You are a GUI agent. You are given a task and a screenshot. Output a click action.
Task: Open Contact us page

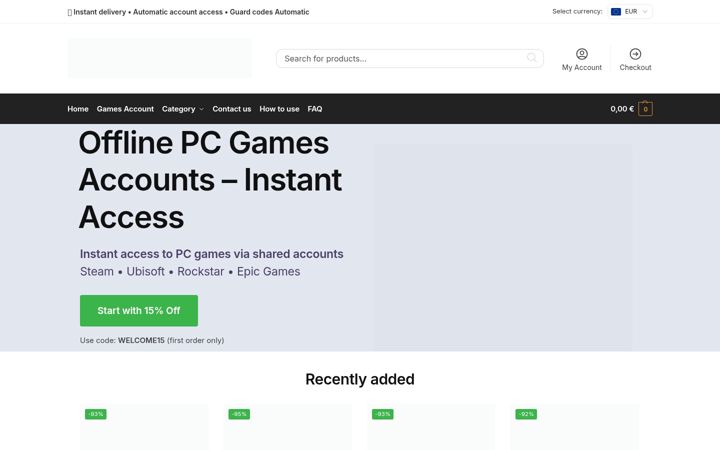tap(231, 109)
